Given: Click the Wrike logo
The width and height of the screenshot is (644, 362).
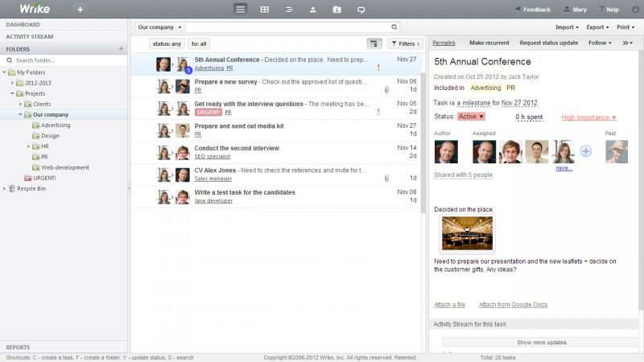Looking at the screenshot, I should point(35,9).
